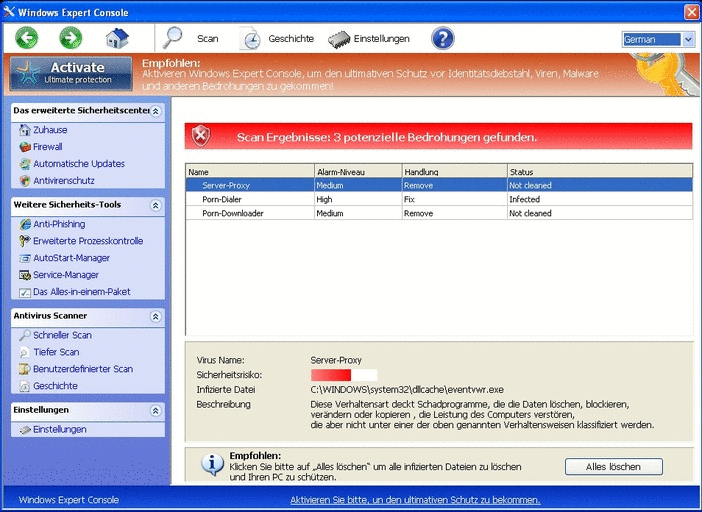Click the Sicherheitsrisiko red level bar

344,375
